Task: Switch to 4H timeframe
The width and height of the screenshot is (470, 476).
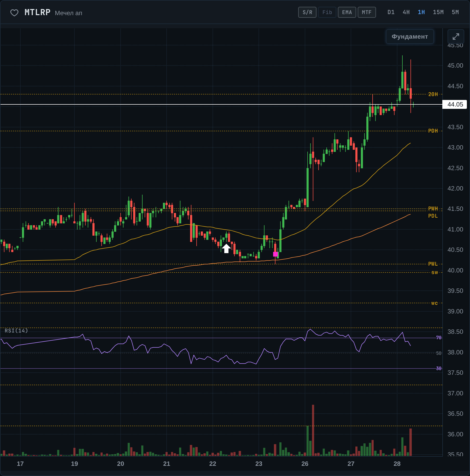Action: tap(406, 12)
